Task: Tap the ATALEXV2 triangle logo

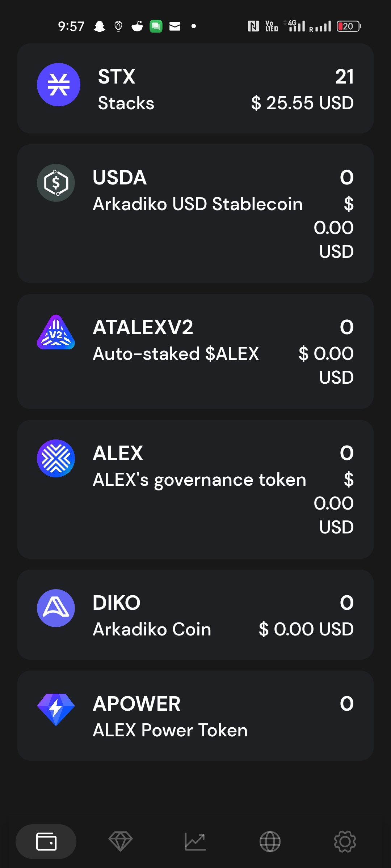Action: tap(56, 332)
